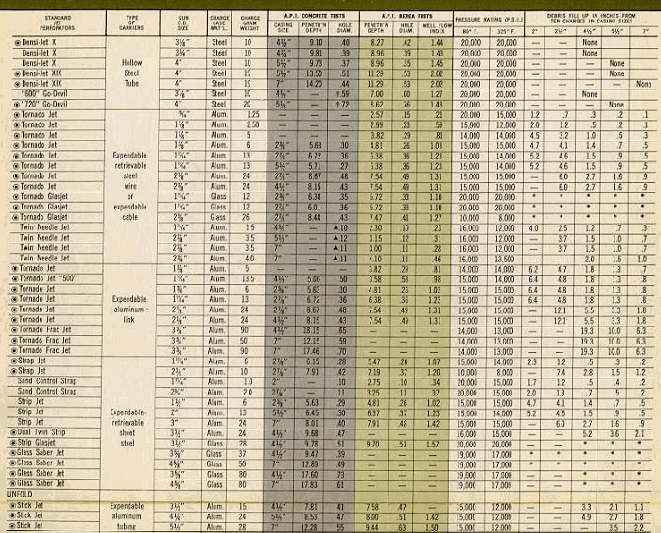
Task: Click the "Hollow Steel Tube" carrier type
Action: click(x=132, y=73)
